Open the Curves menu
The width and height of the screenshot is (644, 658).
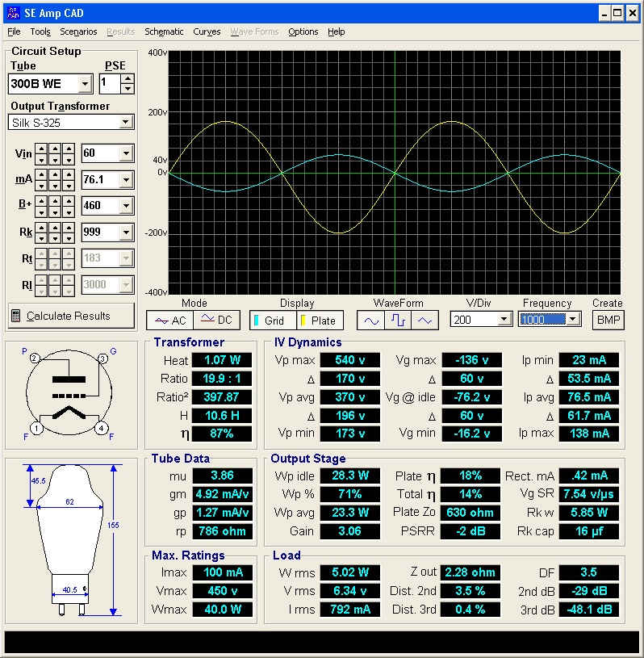207,31
